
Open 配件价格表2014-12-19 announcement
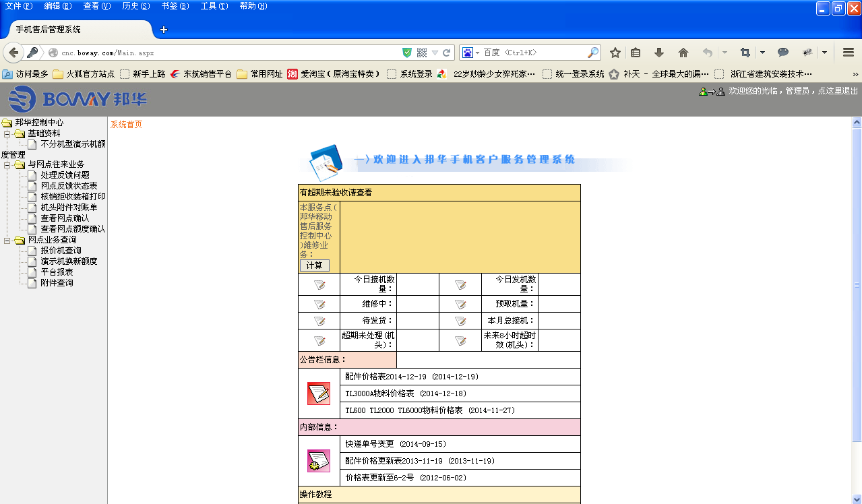pos(412,377)
